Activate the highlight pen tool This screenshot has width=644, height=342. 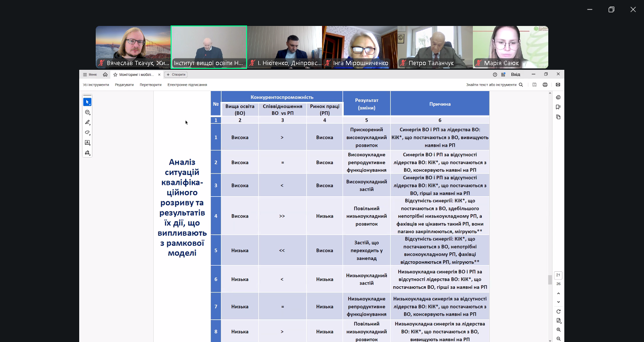point(87,122)
